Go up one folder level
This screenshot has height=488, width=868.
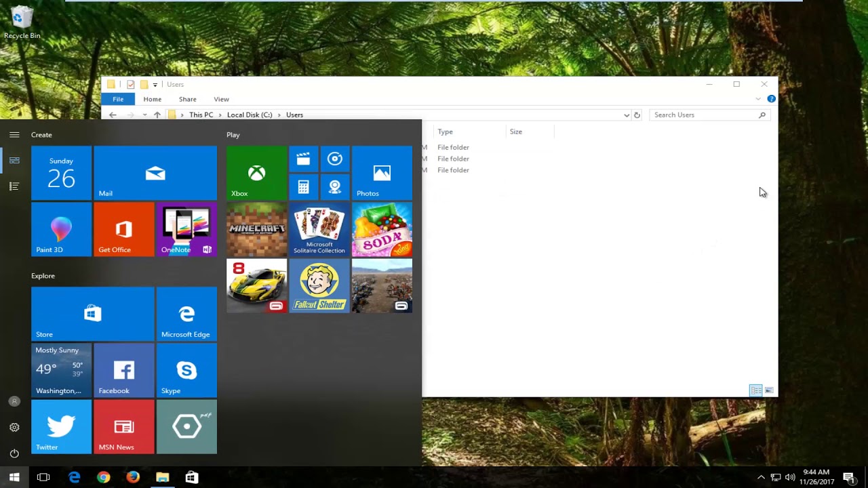point(157,115)
